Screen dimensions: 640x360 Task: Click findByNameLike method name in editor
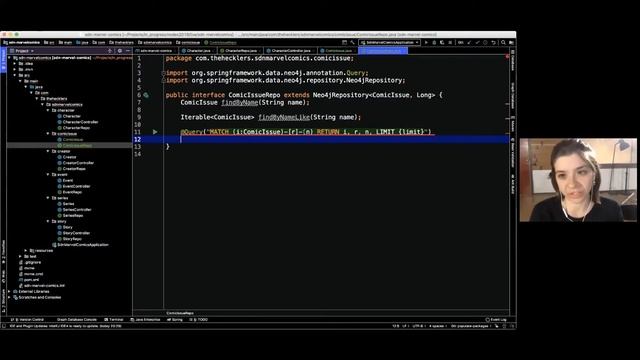[284, 117]
